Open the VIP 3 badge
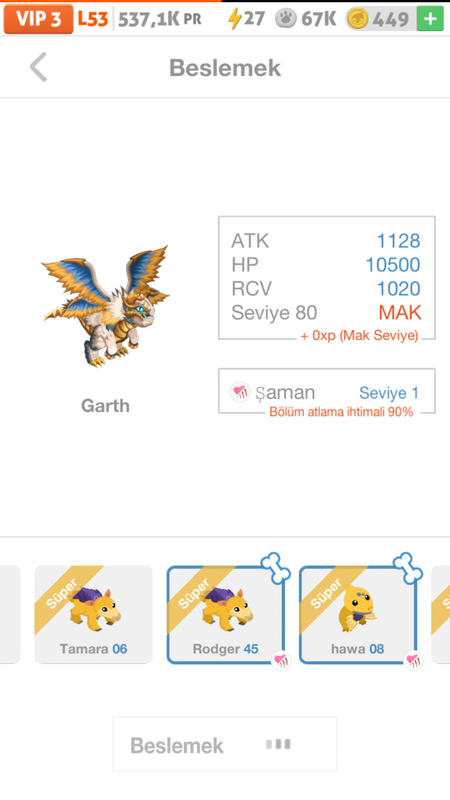450x800 pixels. click(x=39, y=19)
